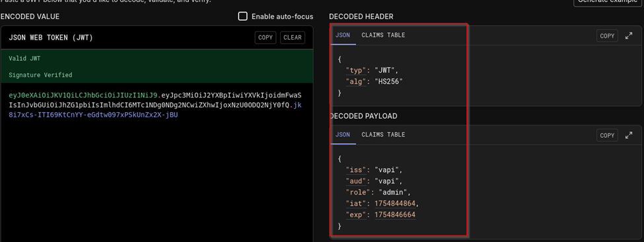This screenshot has width=644, height=242.
Task: Switch to Claims Table tab in Decoded Payload
Action: click(x=383, y=135)
